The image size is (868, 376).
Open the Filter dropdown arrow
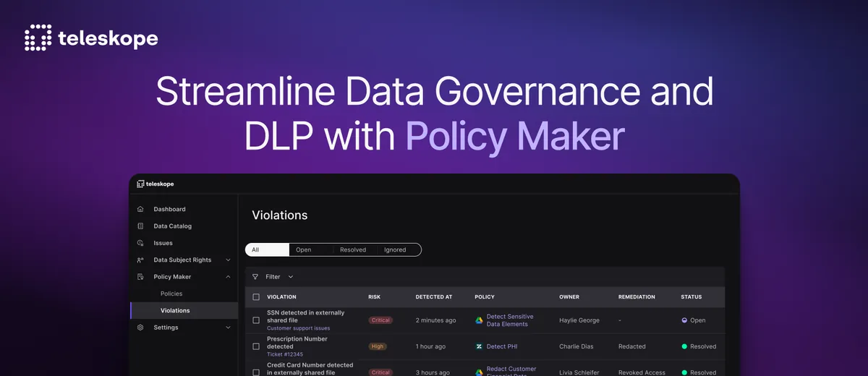click(x=291, y=277)
